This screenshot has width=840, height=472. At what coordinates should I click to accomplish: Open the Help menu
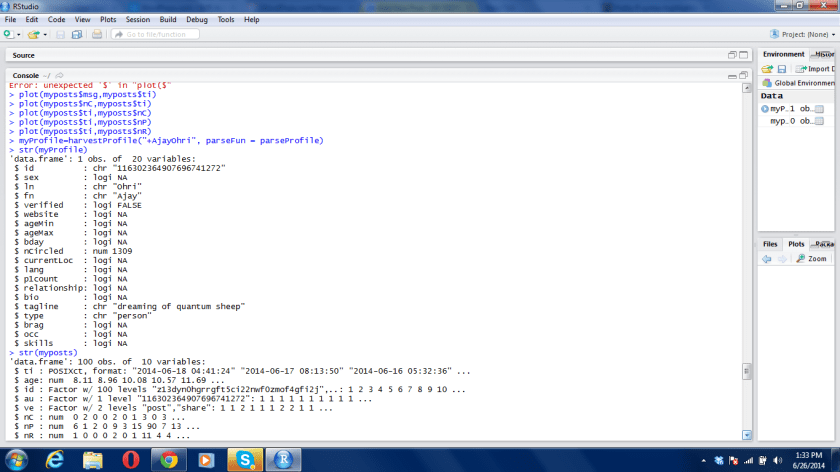coord(251,19)
